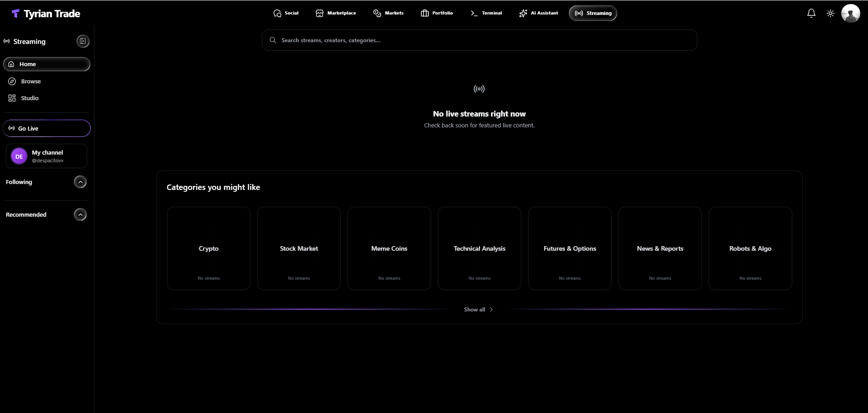This screenshot has width=868, height=413.
Task: Collapse the Streaming sidebar panel icon
Action: click(x=83, y=41)
